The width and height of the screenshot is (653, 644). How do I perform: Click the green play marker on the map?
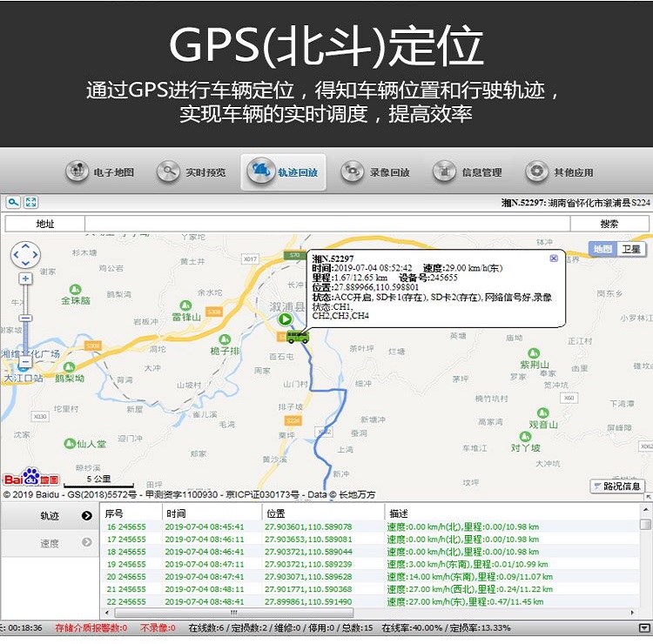286,319
